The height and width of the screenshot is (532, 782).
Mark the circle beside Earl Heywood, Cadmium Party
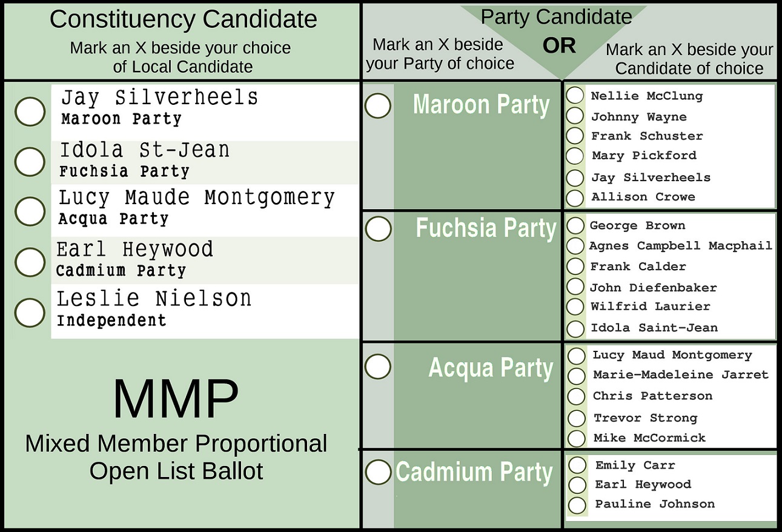[30, 262]
